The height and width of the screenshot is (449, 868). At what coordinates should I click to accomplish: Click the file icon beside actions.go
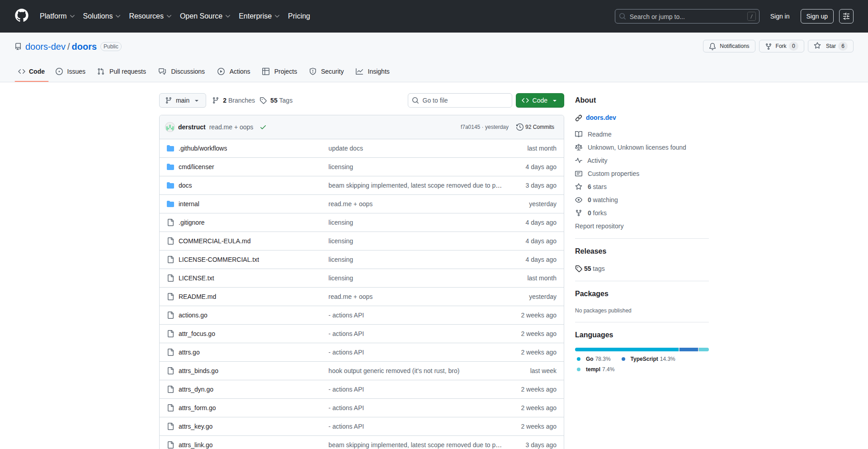click(x=170, y=315)
